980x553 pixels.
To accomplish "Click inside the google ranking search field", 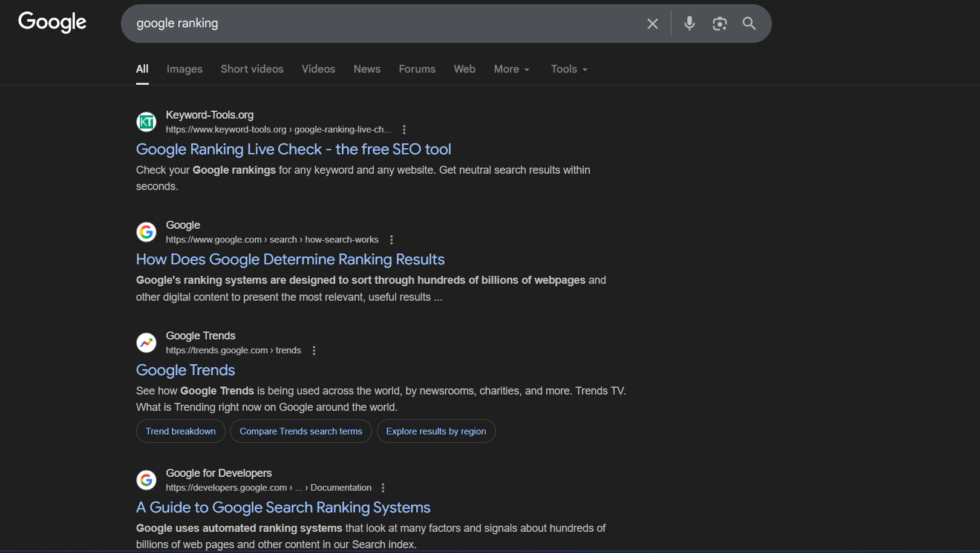I will coord(381,24).
